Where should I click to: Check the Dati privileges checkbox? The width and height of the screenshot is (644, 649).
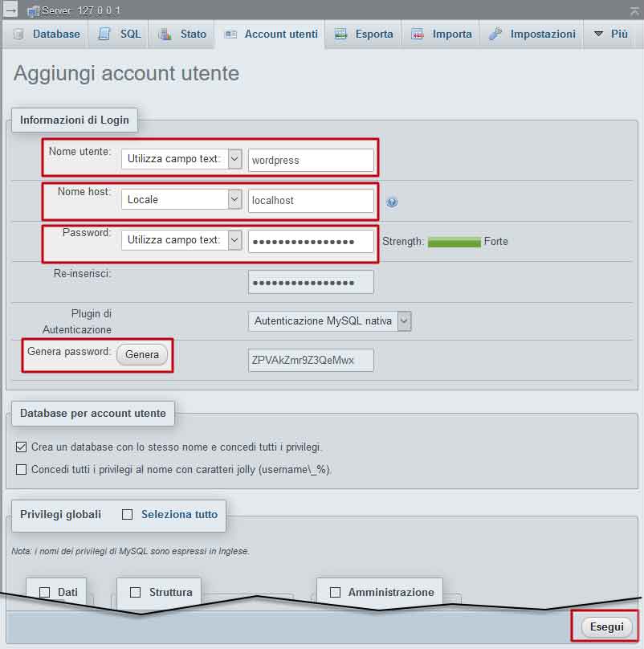coord(44,592)
